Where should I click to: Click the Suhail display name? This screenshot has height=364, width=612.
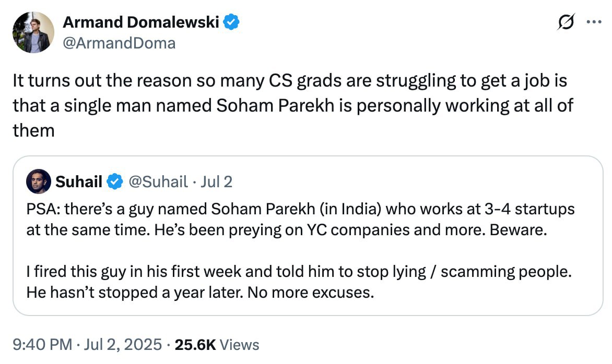[x=78, y=181]
